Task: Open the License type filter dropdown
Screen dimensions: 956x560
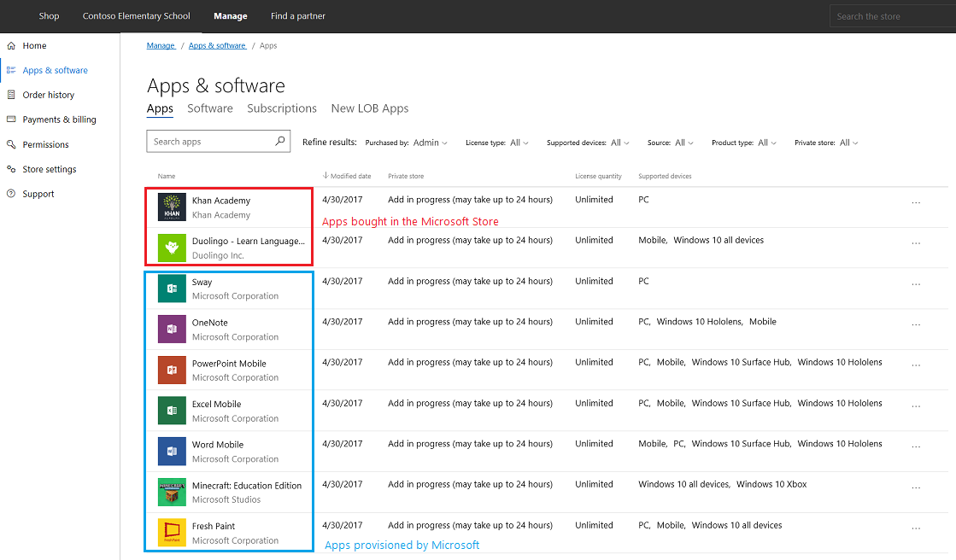Action: coord(519,143)
